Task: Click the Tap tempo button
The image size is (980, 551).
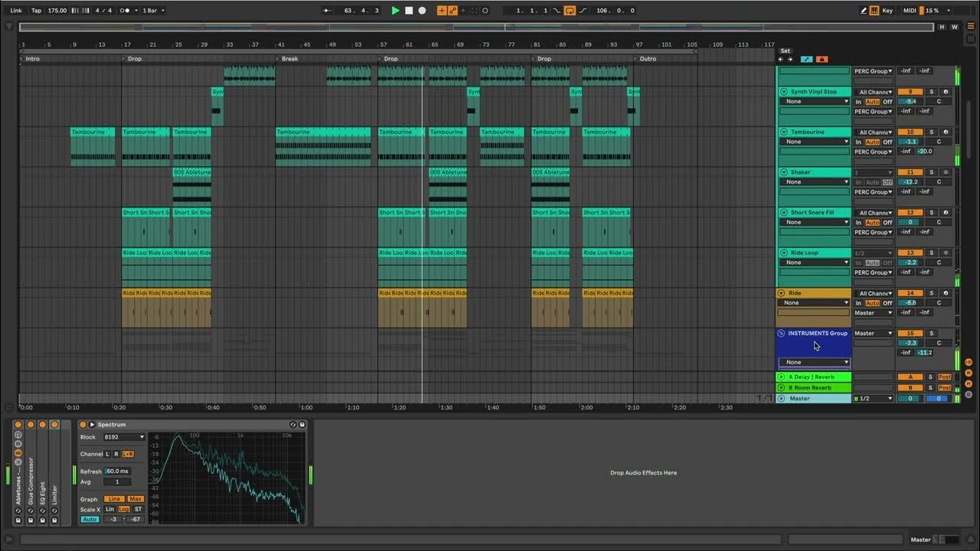Action: [x=36, y=11]
